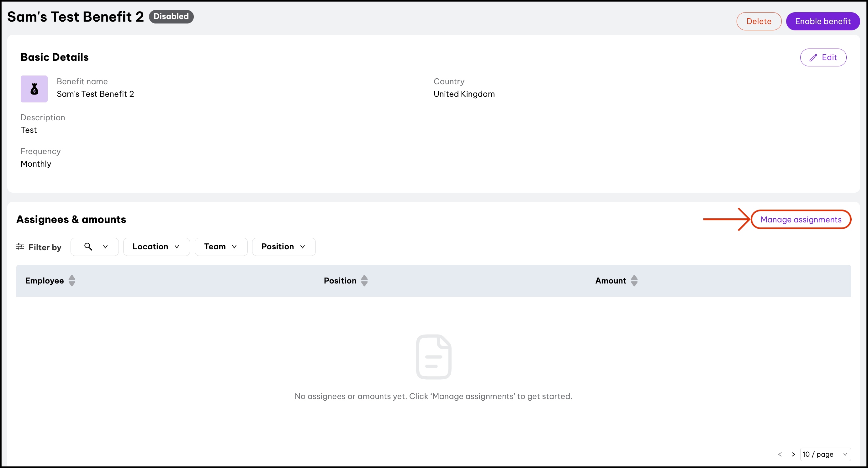Open the Team filter dropdown
This screenshot has width=868, height=468.
click(x=221, y=247)
